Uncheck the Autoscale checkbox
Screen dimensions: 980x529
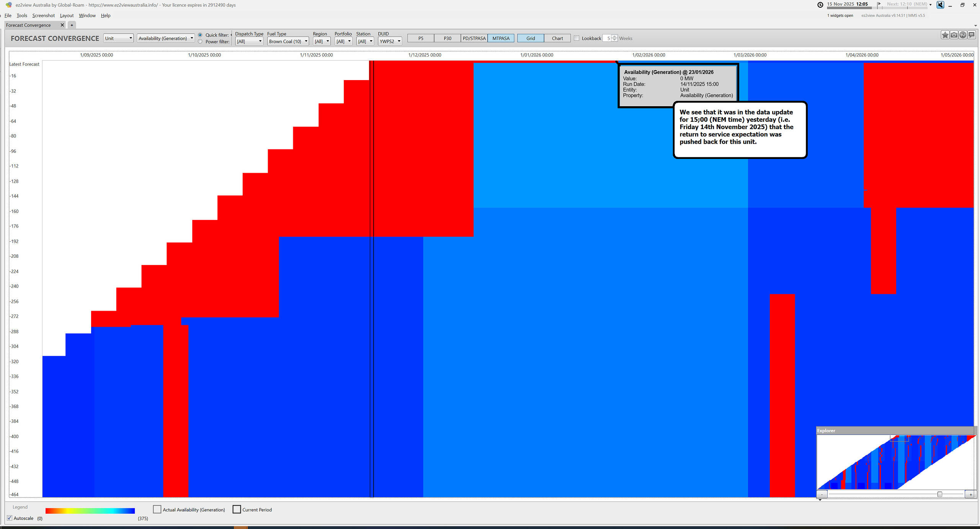(10, 518)
